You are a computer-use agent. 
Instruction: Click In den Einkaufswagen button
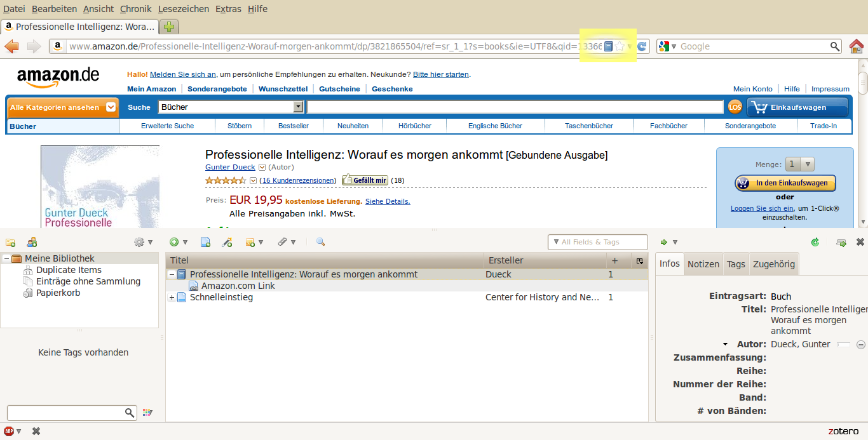785,183
